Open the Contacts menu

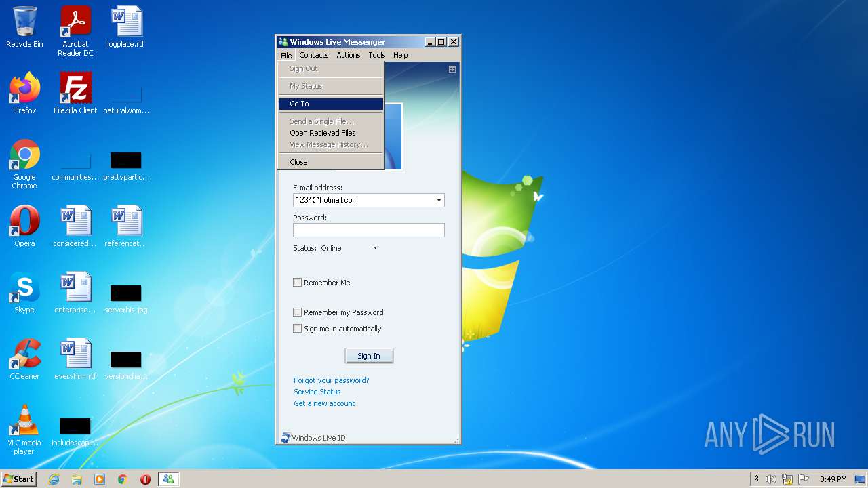[314, 55]
